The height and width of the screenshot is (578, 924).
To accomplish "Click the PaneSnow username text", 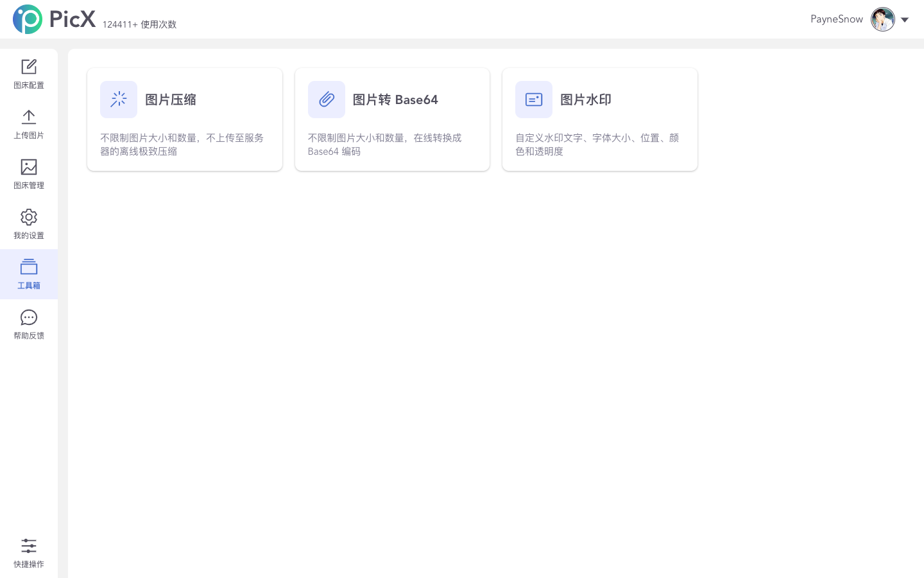I will point(837,19).
